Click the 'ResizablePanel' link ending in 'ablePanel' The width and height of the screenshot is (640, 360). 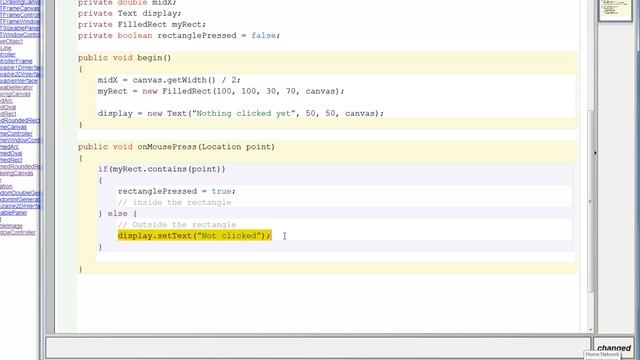pos(13,213)
